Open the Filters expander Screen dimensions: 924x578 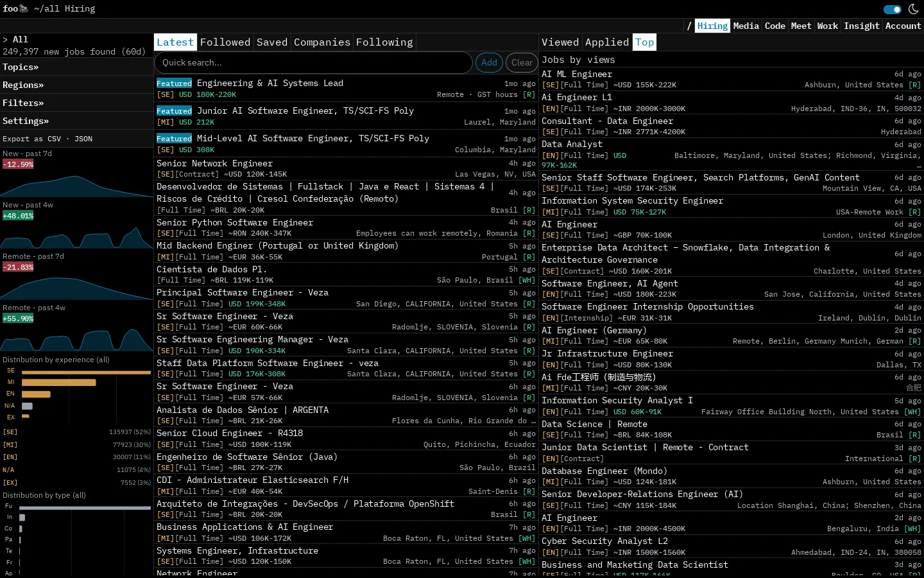click(x=23, y=103)
